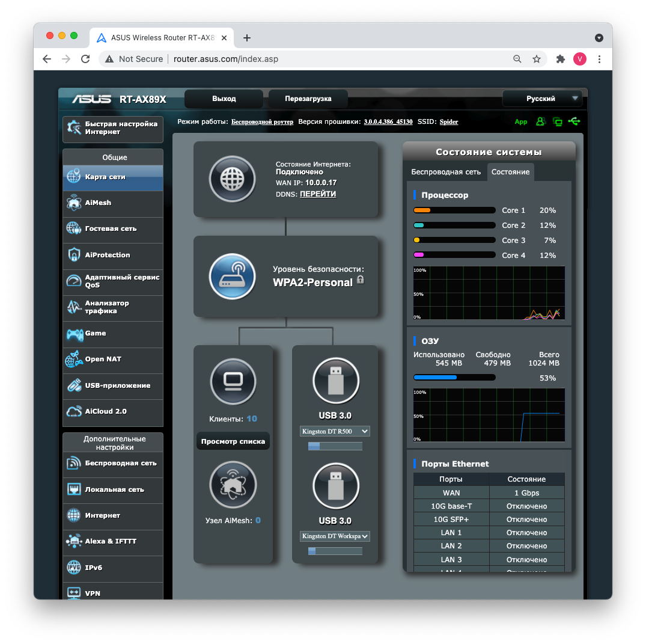Screen dimensions: 646x644
Task: Open the Open NAT sidebar item
Action: pyautogui.click(x=113, y=360)
